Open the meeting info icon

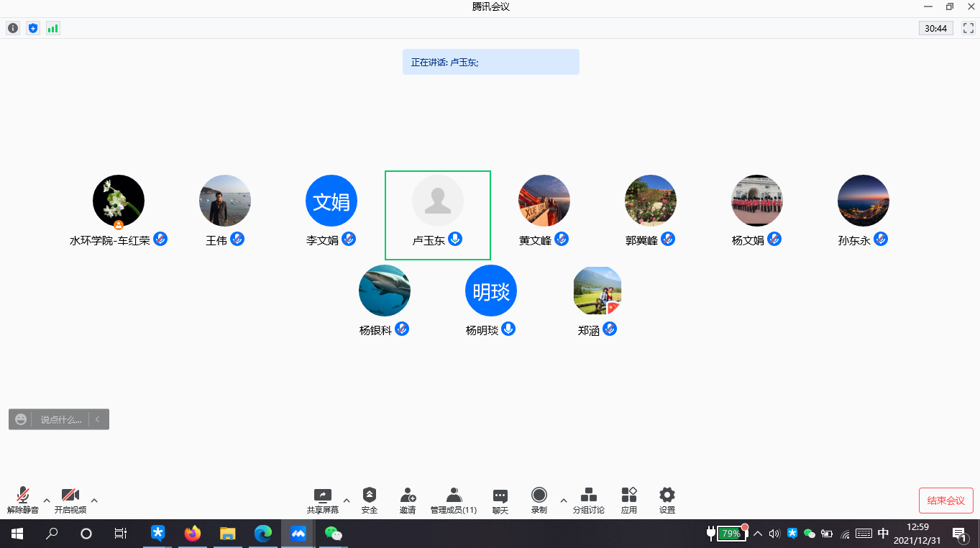coord(13,28)
